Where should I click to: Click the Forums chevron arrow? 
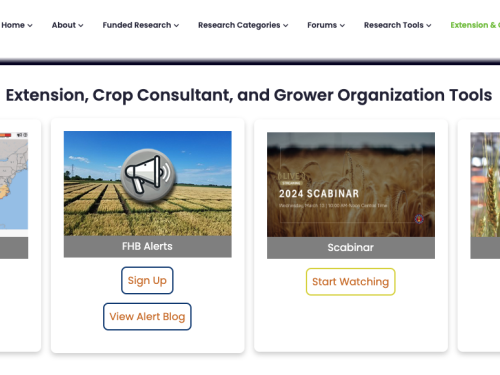342,25
